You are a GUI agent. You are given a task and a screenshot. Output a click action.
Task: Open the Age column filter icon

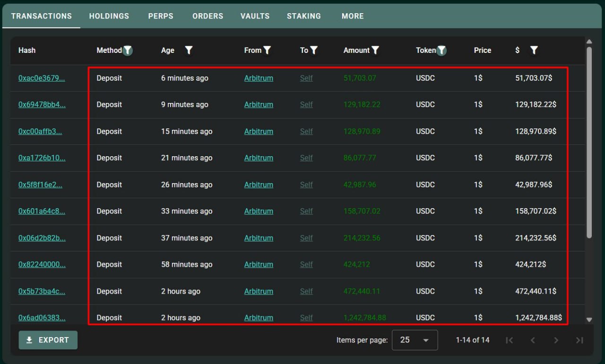coord(189,51)
